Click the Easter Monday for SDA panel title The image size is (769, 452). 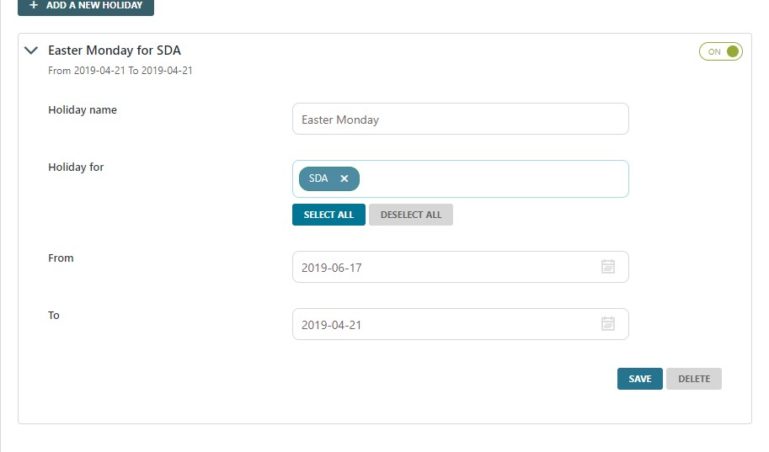114,50
